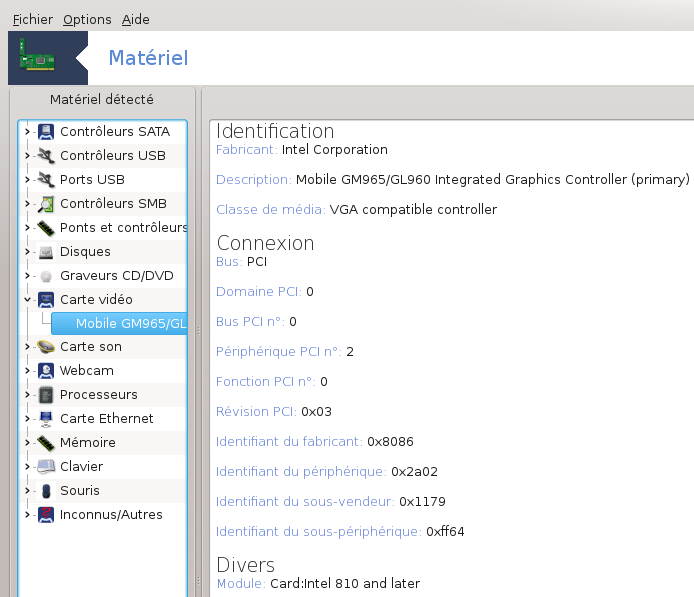The width and height of the screenshot is (694, 597).
Task: Select the Webcam label in tree
Action: (87, 370)
